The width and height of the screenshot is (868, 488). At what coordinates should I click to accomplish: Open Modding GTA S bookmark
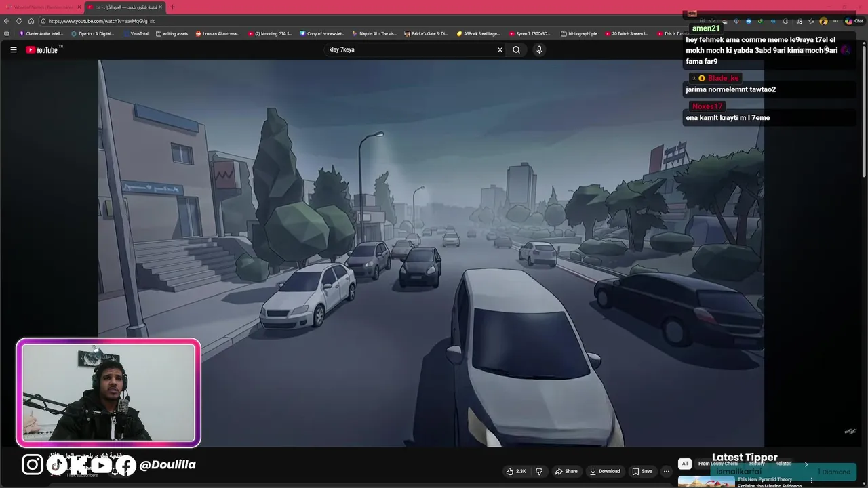click(x=270, y=33)
